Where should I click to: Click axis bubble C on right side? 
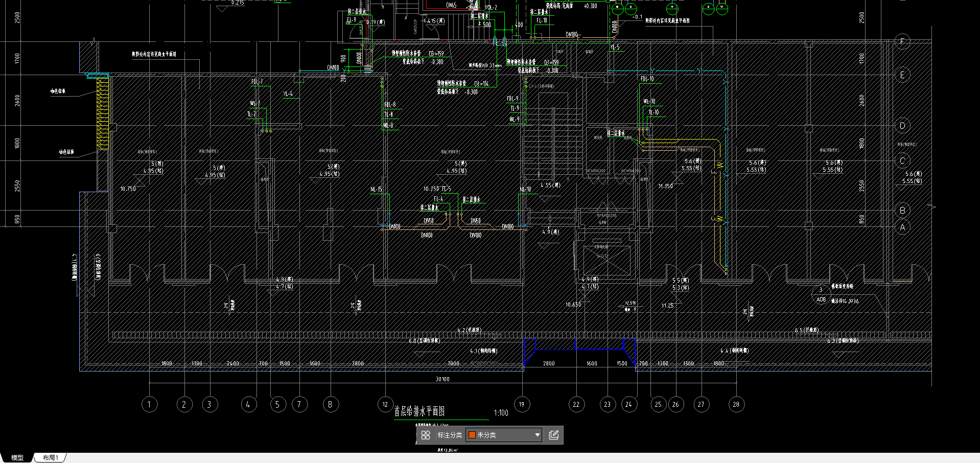[x=902, y=160]
